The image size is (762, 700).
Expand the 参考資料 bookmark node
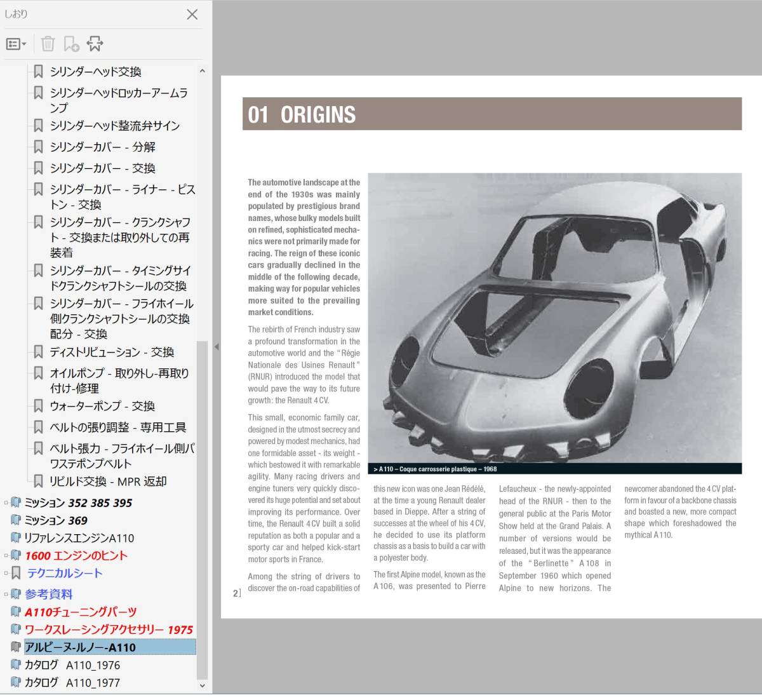[6, 595]
